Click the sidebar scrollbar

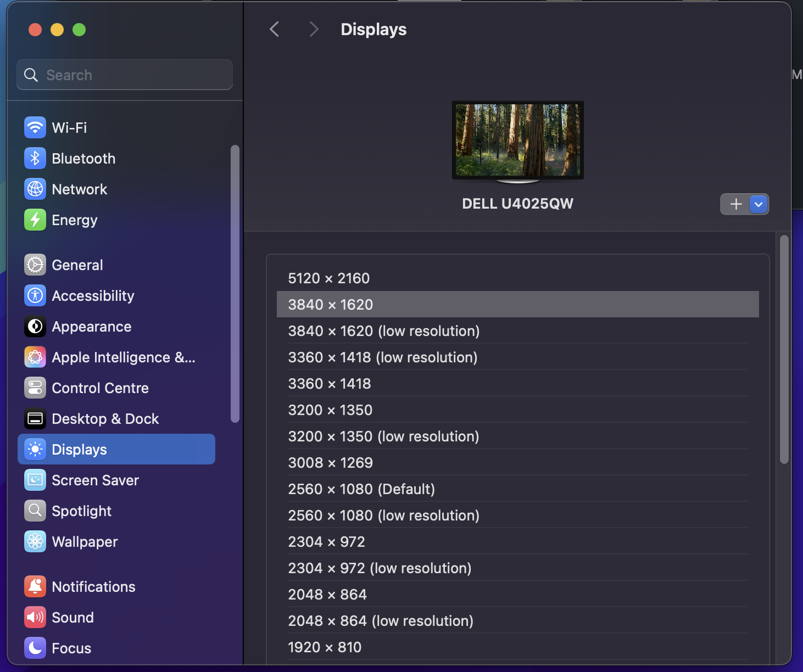pos(235,284)
